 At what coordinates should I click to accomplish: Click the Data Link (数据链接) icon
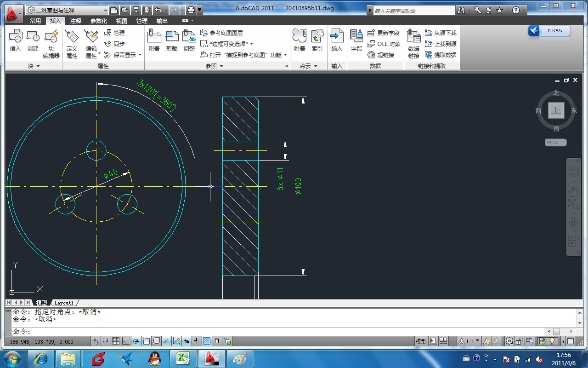click(x=414, y=37)
